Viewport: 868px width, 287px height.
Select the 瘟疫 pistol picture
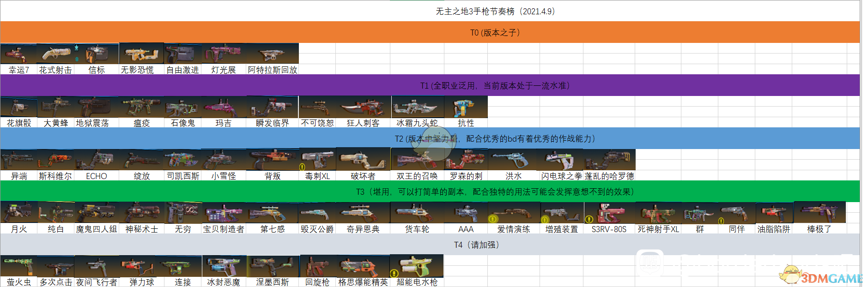[x=141, y=107]
